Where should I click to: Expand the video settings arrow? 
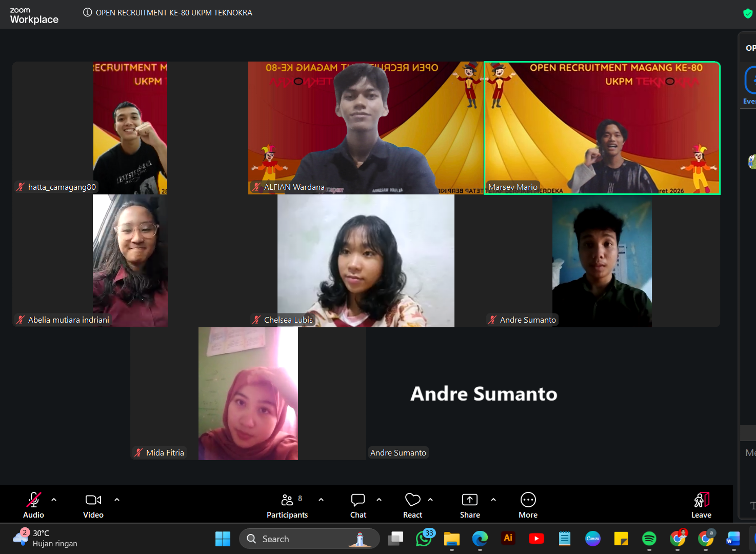(117, 500)
